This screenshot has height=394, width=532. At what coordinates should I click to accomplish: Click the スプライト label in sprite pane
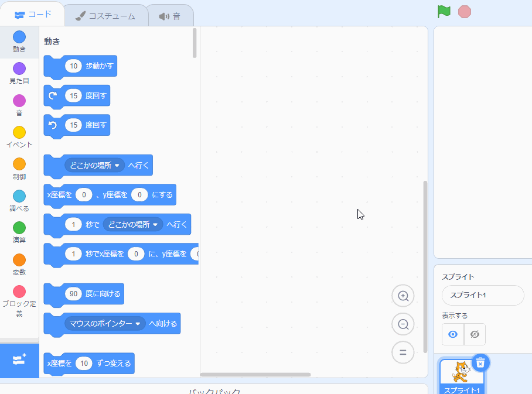click(x=458, y=277)
